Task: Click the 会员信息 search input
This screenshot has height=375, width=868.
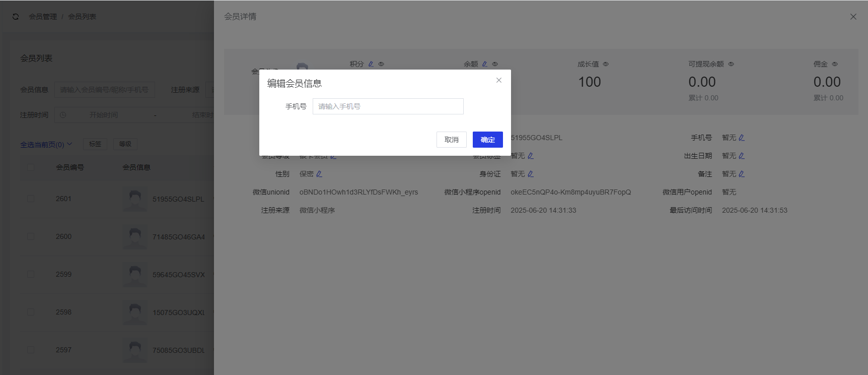Action: click(105, 90)
